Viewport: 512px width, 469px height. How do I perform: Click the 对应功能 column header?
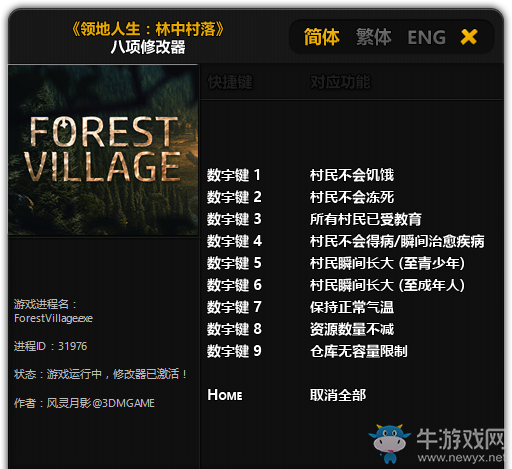(x=340, y=82)
